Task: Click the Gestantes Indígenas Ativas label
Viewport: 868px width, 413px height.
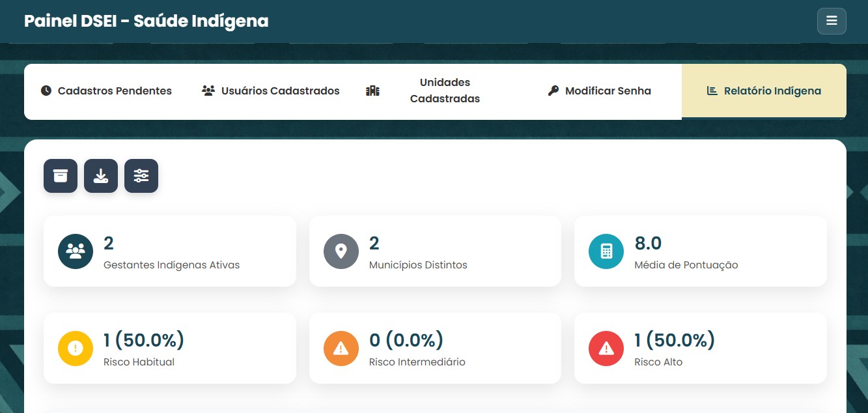Action: coord(172,265)
